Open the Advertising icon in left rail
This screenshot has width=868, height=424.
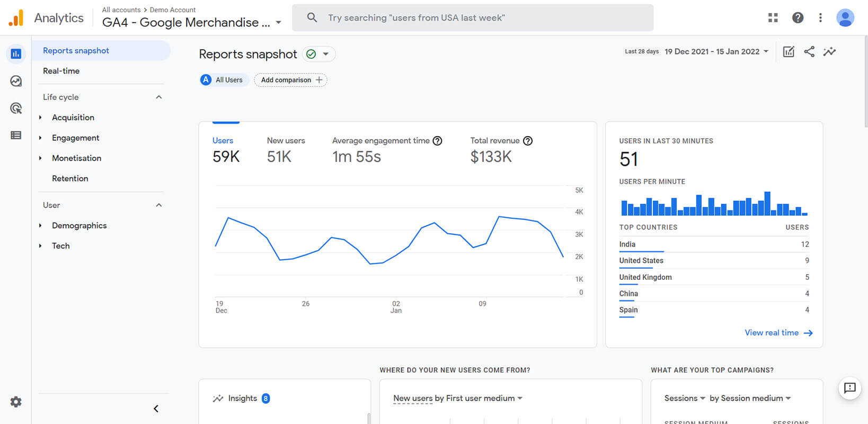[16, 108]
